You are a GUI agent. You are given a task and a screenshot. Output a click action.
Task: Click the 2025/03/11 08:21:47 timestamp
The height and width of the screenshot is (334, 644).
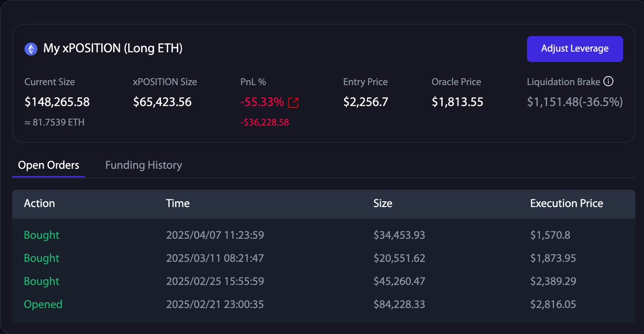(x=215, y=258)
